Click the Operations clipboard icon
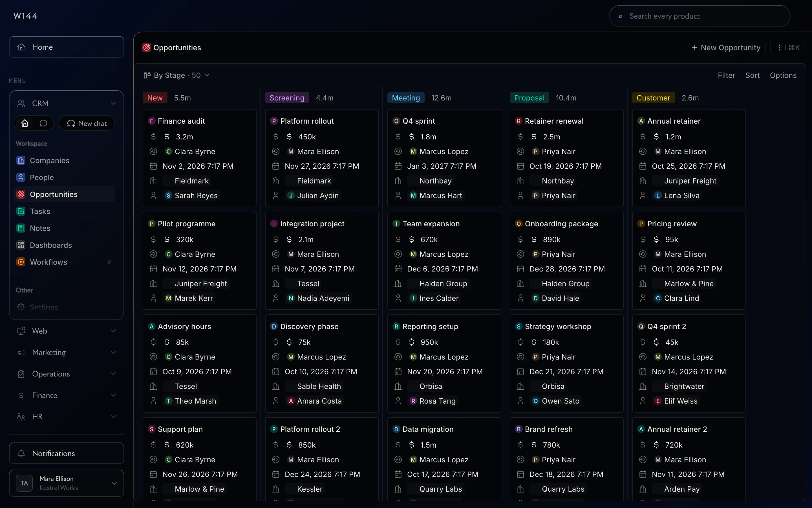Viewport: 812px width, 508px height. click(21, 374)
